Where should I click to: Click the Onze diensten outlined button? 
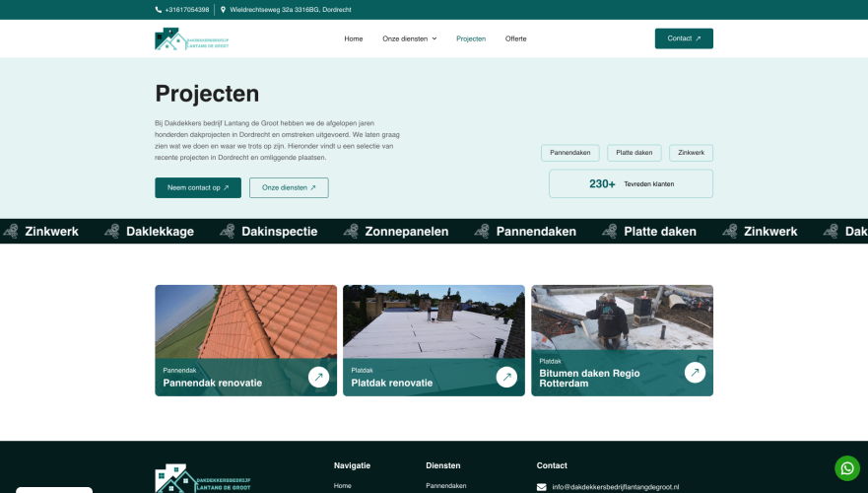(289, 187)
